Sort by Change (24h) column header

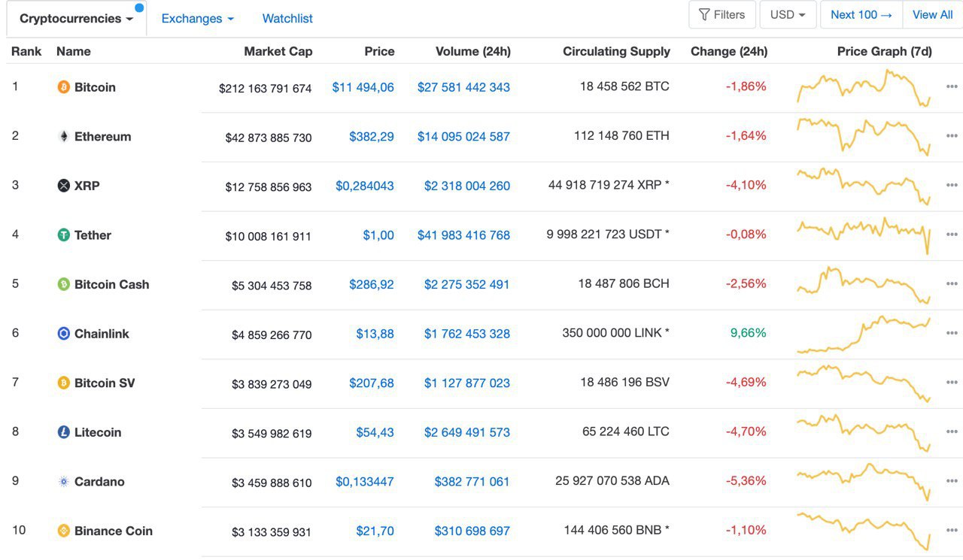click(x=729, y=51)
